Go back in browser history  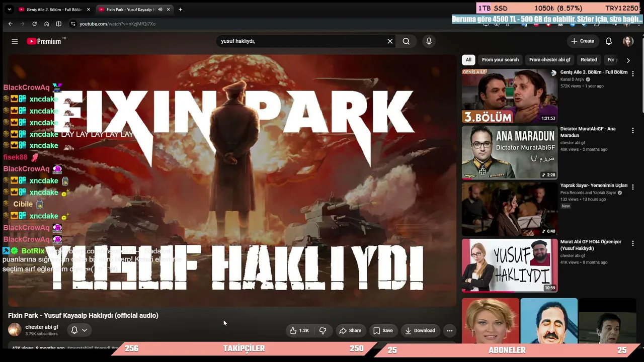coord(10,24)
